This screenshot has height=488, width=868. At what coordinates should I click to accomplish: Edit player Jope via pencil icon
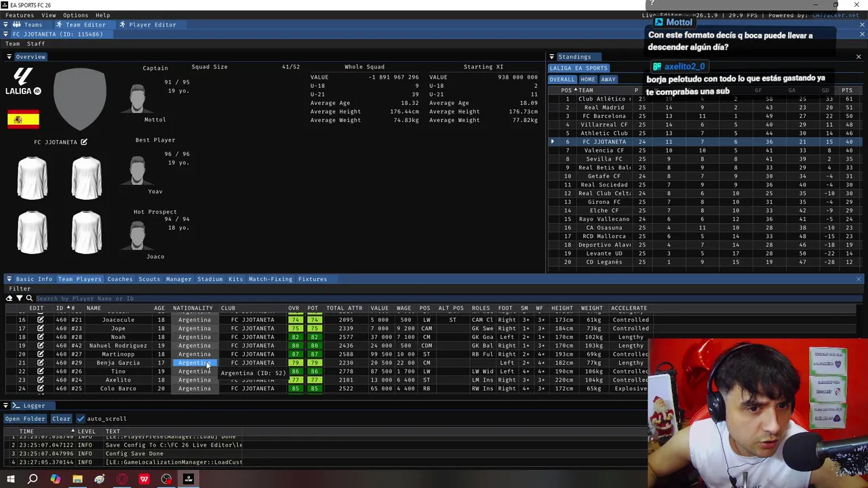[40, 329]
